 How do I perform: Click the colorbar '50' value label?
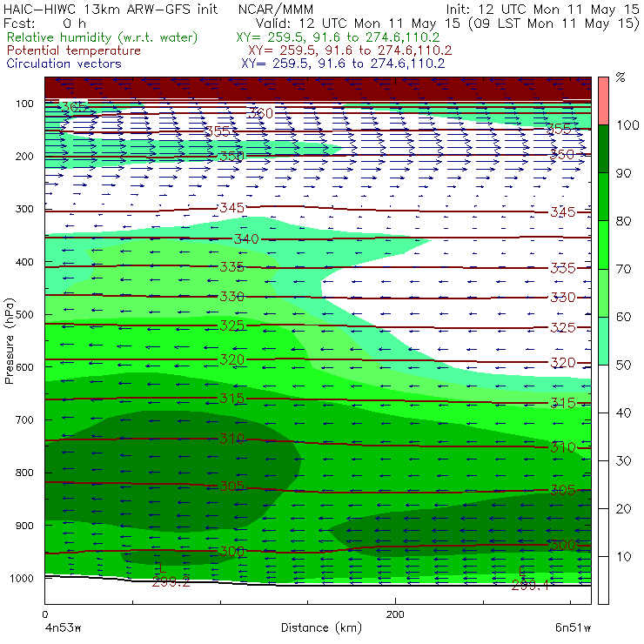tap(623, 366)
